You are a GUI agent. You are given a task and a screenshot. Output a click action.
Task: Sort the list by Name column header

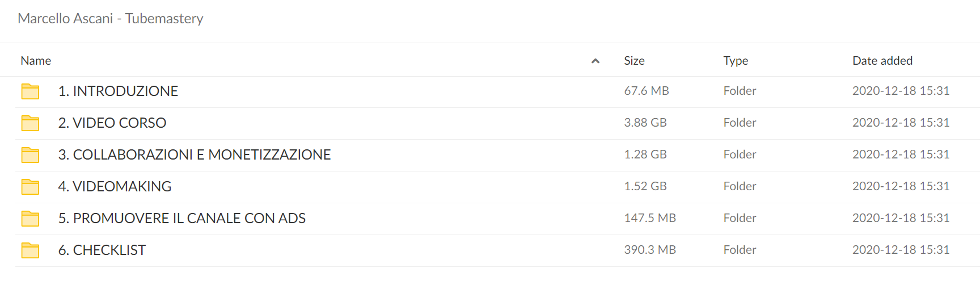(x=36, y=61)
